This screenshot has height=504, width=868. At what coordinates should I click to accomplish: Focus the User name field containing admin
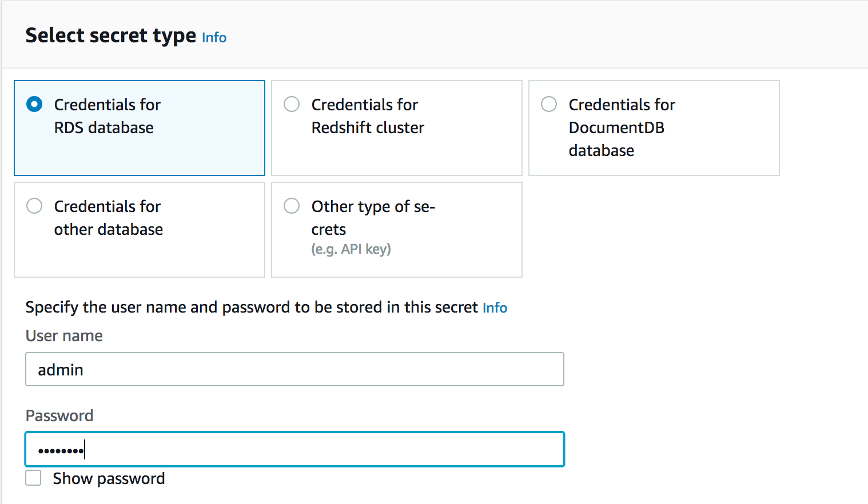(294, 369)
